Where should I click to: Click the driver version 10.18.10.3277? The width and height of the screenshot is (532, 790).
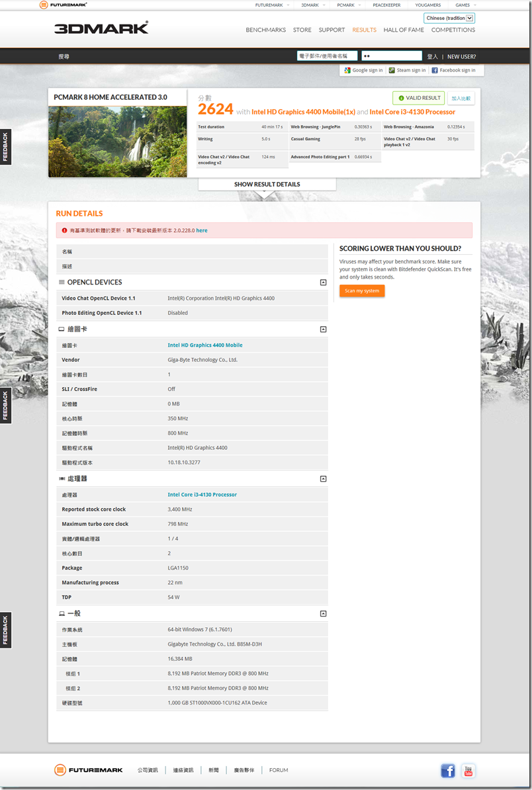[184, 462]
